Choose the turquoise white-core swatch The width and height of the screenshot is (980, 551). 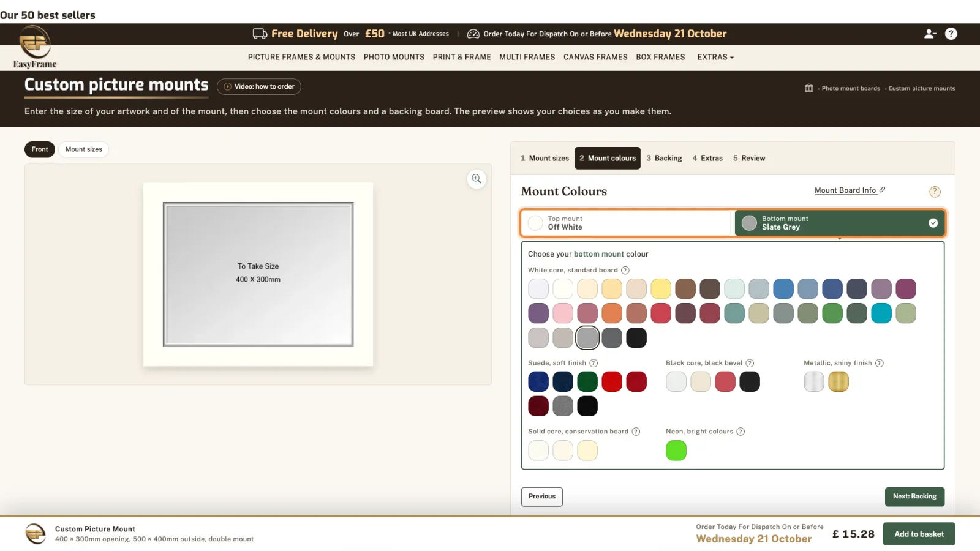(x=881, y=313)
